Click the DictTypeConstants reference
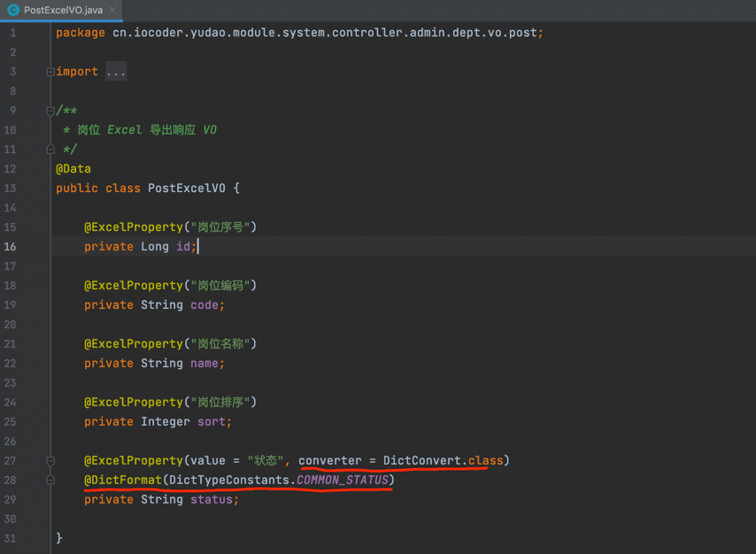Screen dimensions: 756x554 [228, 481]
